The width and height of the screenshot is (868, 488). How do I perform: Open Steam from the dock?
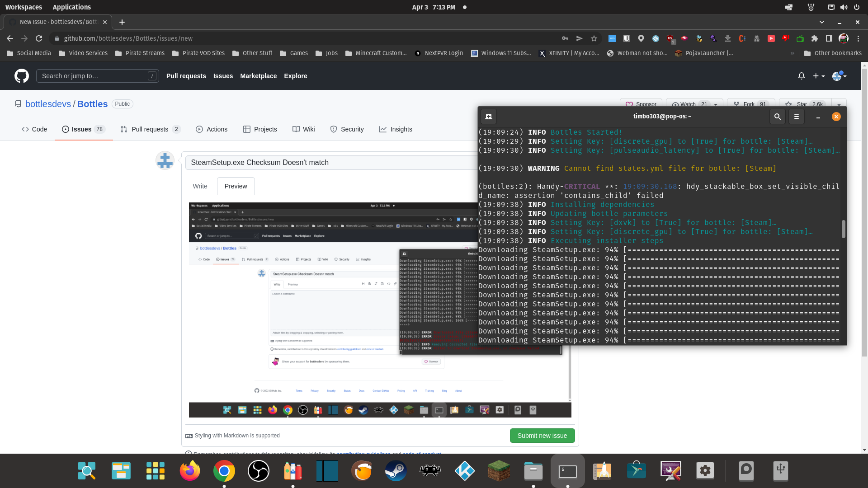click(396, 471)
